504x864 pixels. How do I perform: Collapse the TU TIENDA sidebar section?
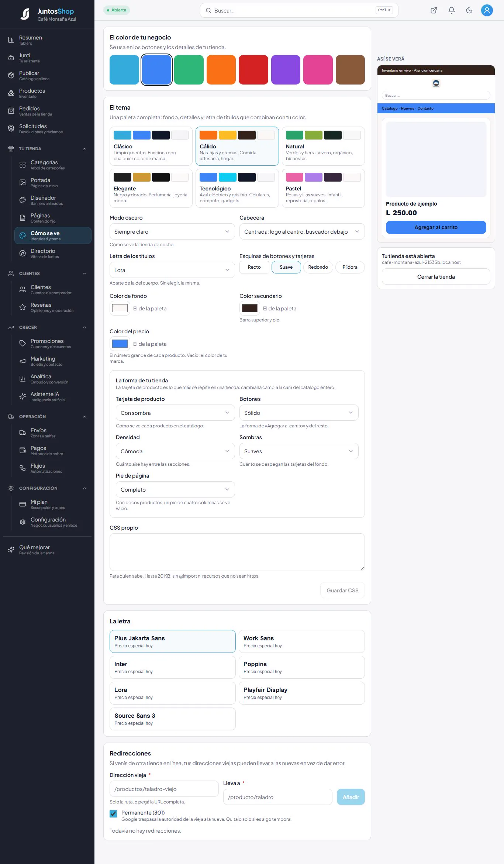[47, 149]
